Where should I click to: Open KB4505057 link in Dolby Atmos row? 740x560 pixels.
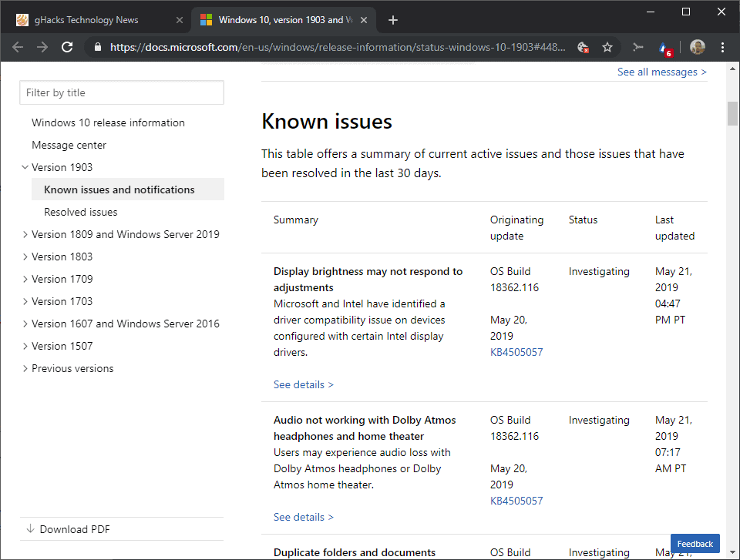(516, 501)
